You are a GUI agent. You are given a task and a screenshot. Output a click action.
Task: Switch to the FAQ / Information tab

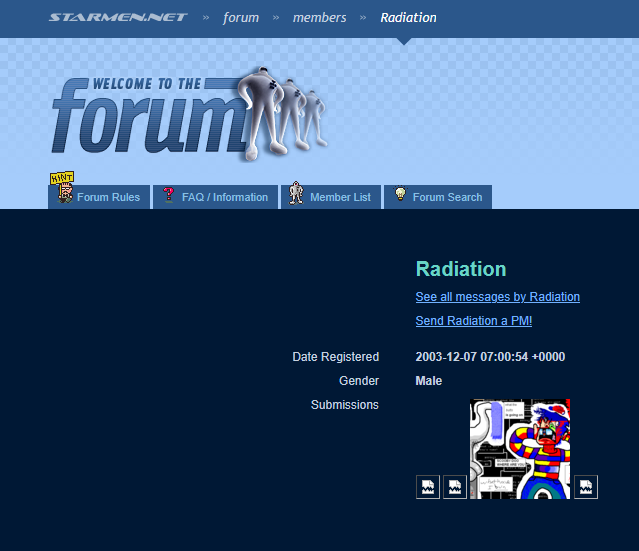tap(224, 197)
